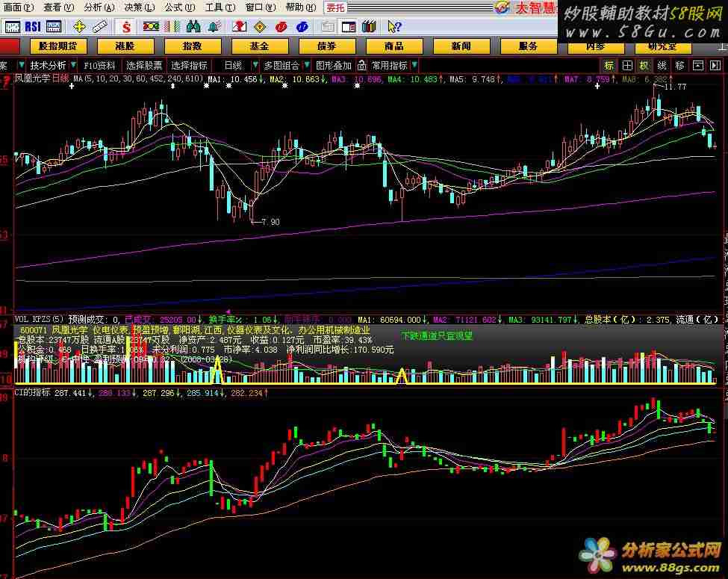Click 选择指标 to pick an indicator
The height and width of the screenshot is (579, 728).
[x=189, y=66]
